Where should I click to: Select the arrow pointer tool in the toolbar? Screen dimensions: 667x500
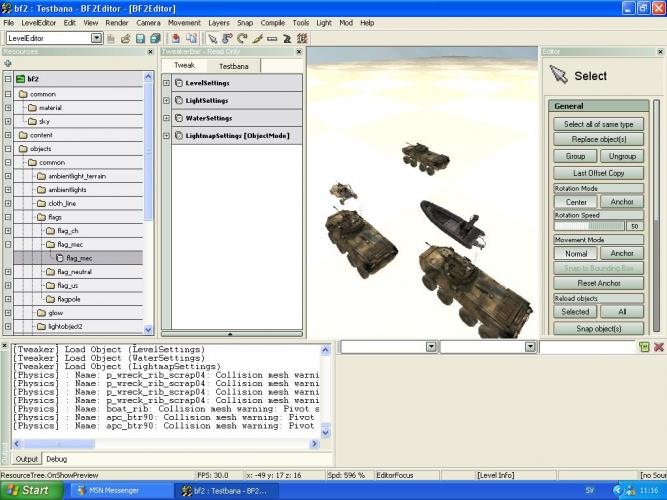pyautogui.click(x=212, y=38)
